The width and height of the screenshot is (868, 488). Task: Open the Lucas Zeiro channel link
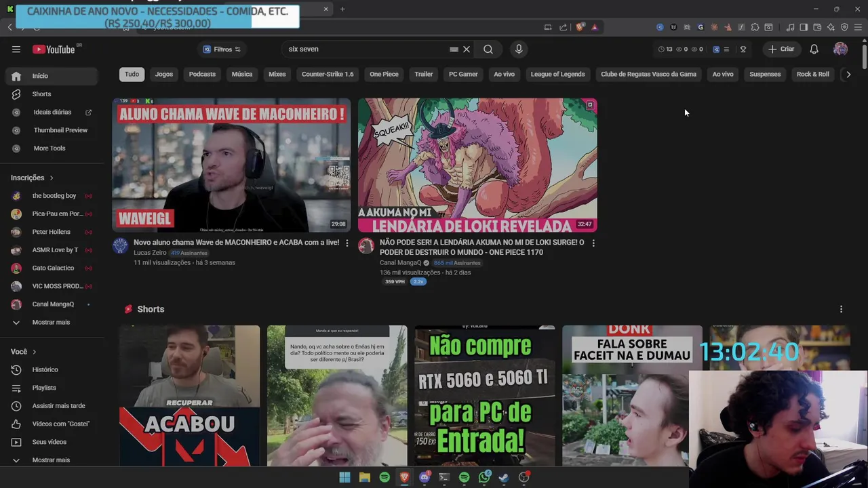(150, 253)
